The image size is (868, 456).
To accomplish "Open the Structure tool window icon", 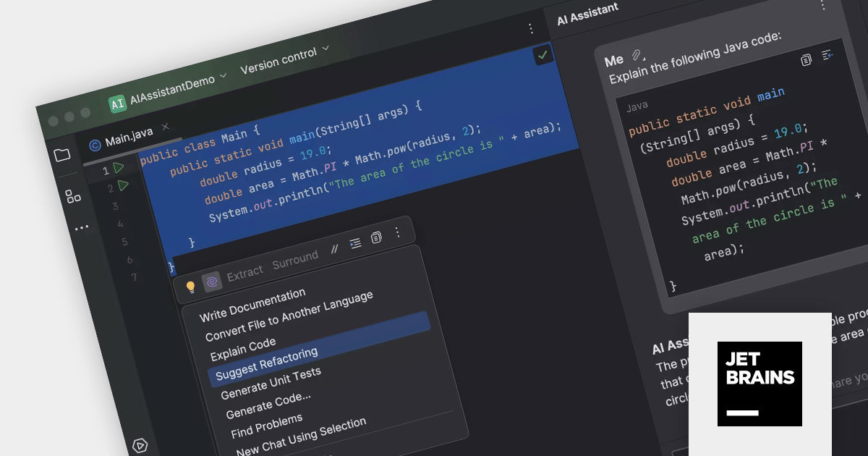I will (73, 196).
